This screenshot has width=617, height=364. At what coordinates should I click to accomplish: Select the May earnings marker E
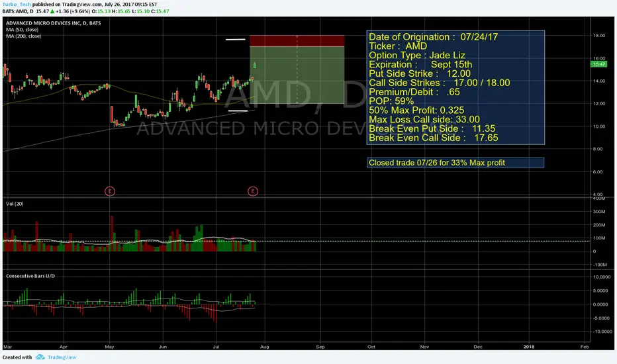(x=110, y=191)
